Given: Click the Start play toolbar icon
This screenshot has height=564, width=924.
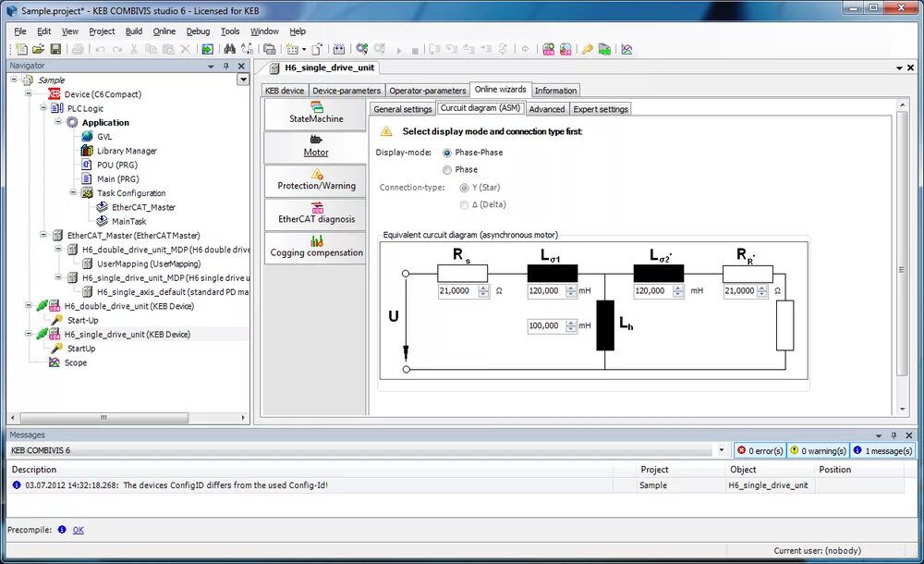Looking at the screenshot, I should click(399, 50).
